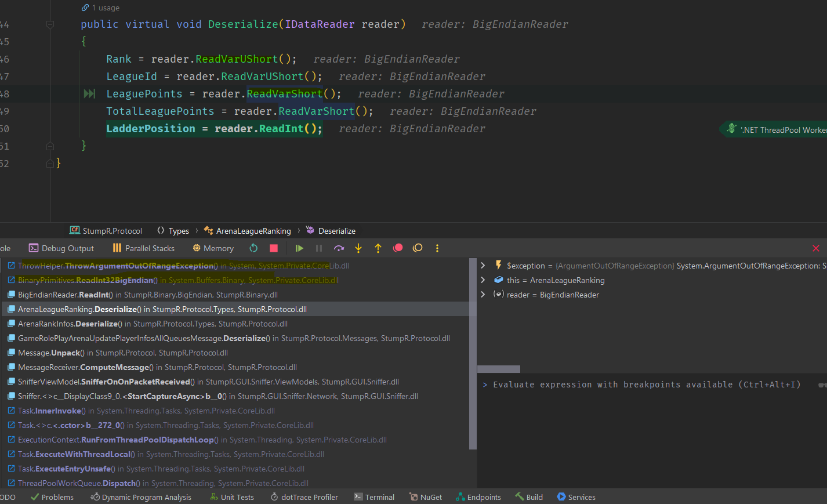Click the Types breadcrumb
This screenshot has width=827, height=504.
tap(173, 231)
